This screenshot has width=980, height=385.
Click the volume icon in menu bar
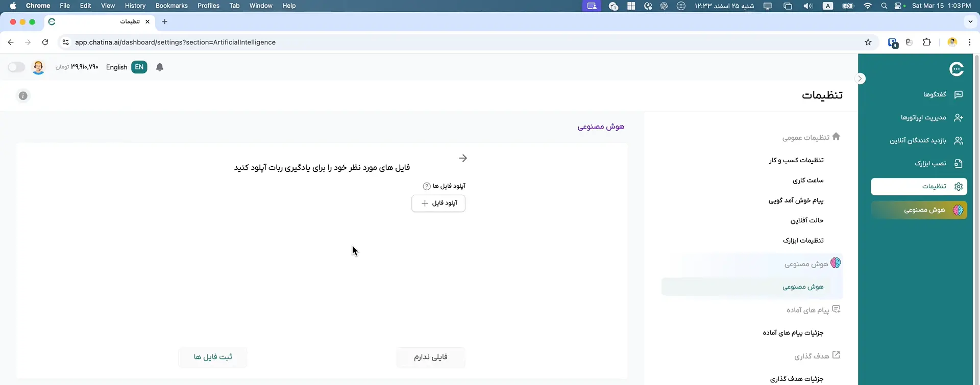(x=807, y=6)
